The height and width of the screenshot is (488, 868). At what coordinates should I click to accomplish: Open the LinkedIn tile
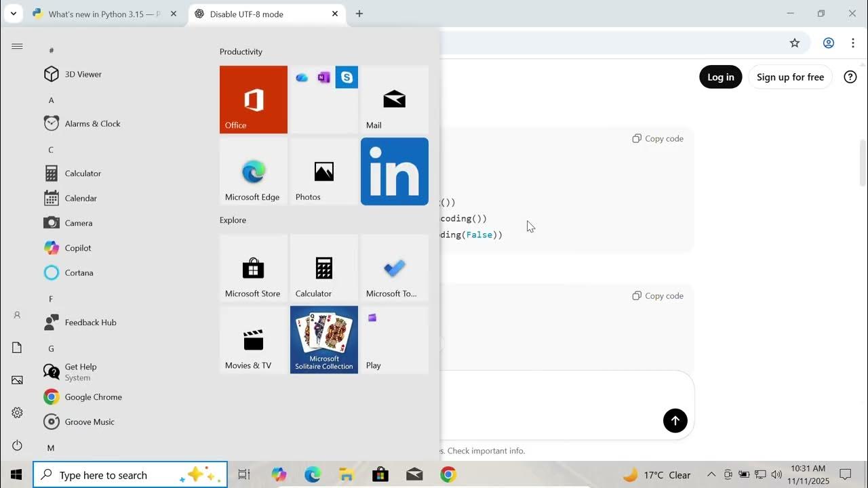(395, 171)
